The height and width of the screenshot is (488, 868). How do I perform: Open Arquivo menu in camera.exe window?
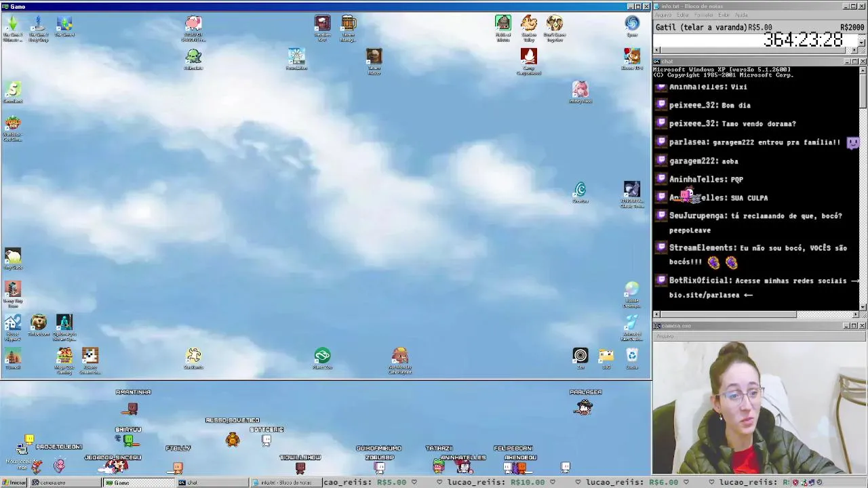click(665, 336)
